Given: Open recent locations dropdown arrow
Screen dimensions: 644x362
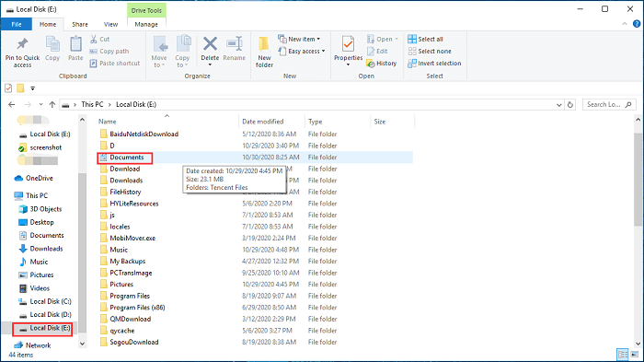Looking at the screenshot, I should click(40, 104).
